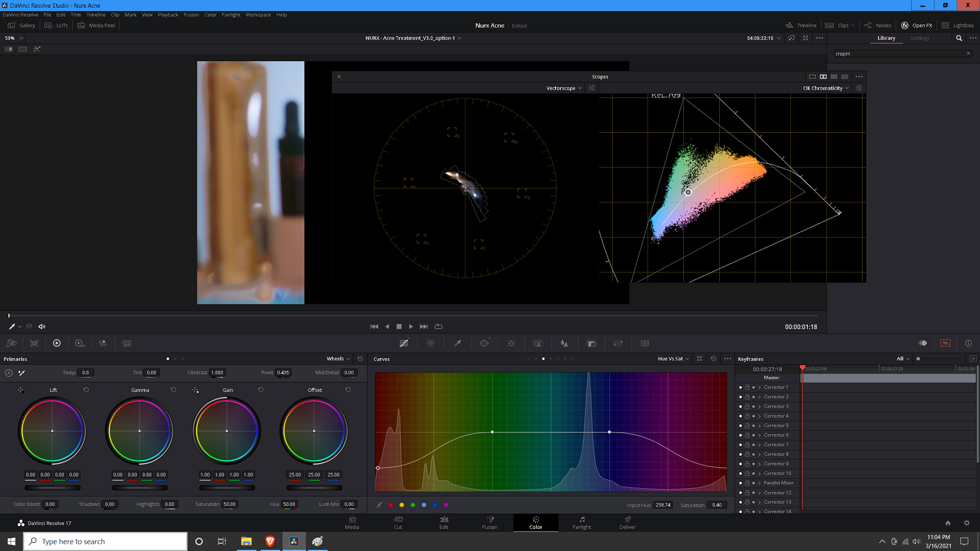Open the Motion Effects palette icon

click(126, 343)
